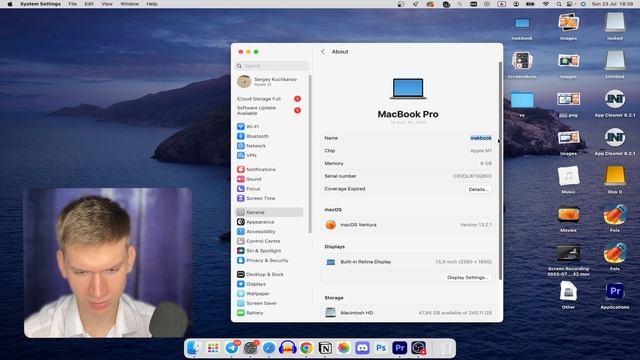Open the File menu
The width and height of the screenshot is (640, 360).
point(73,4)
